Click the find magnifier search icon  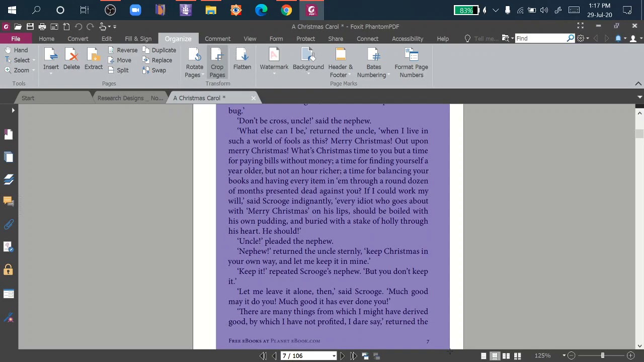click(x=570, y=38)
